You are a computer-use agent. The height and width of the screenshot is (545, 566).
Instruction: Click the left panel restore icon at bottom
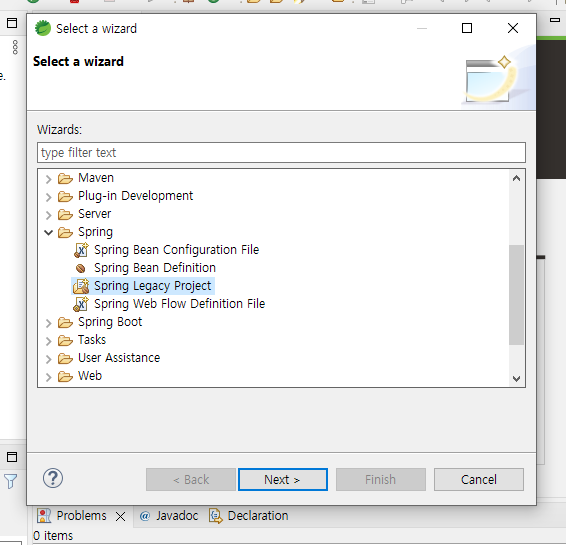(12, 457)
